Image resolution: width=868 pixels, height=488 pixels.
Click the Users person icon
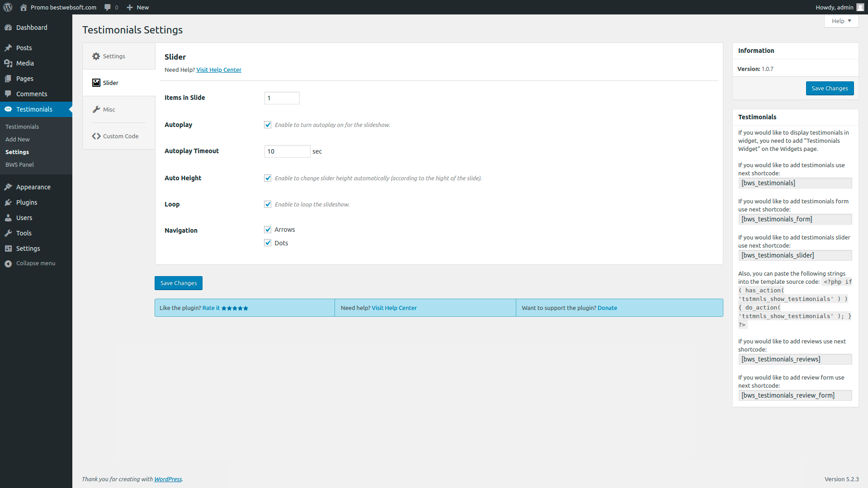click(x=8, y=218)
